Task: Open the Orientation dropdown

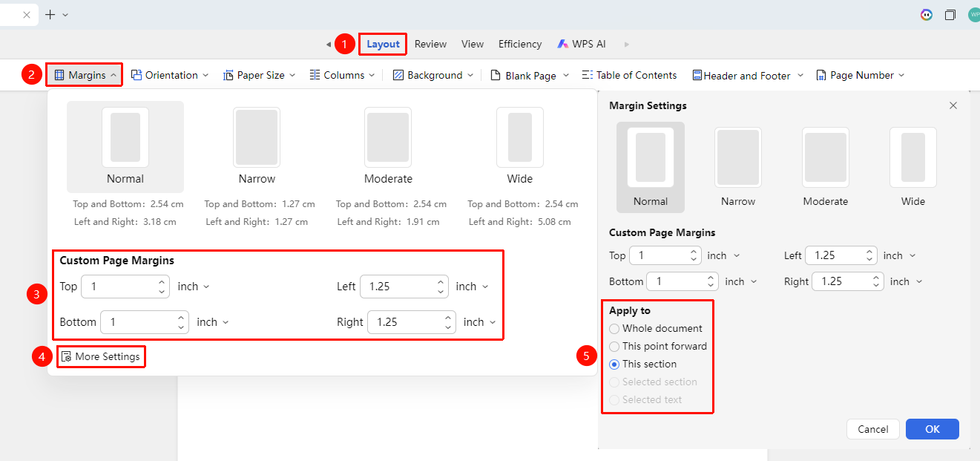Action: (x=170, y=75)
